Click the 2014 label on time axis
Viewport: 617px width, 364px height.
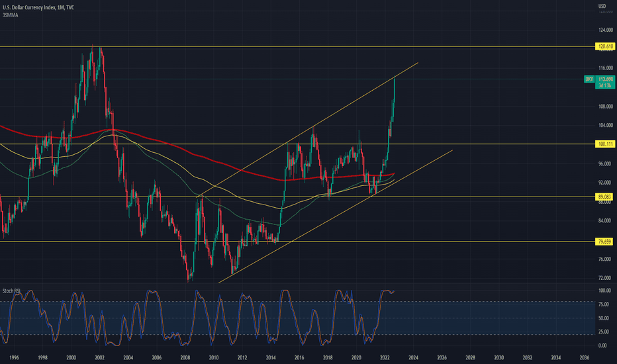click(271, 357)
